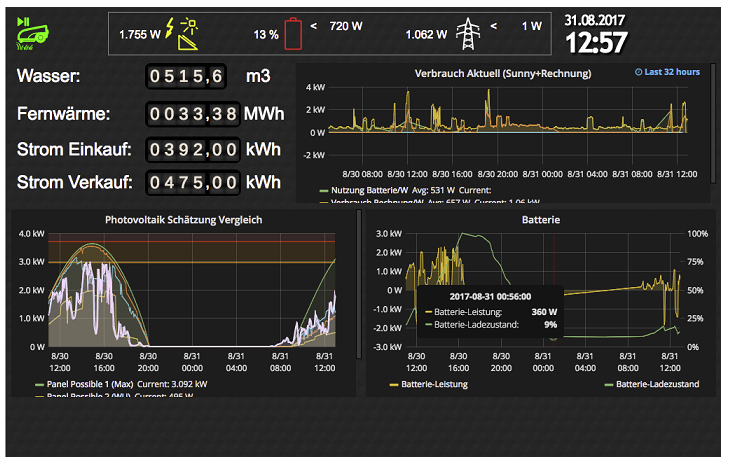The height and width of the screenshot is (457, 729).
Task: Click the solar panel sun icon
Action: (x=189, y=33)
